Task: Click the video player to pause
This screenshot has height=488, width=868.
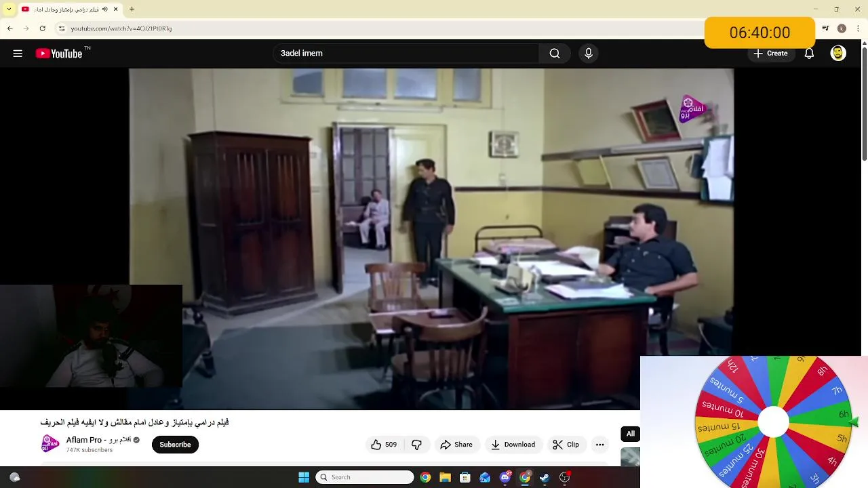Action: pos(431,237)
